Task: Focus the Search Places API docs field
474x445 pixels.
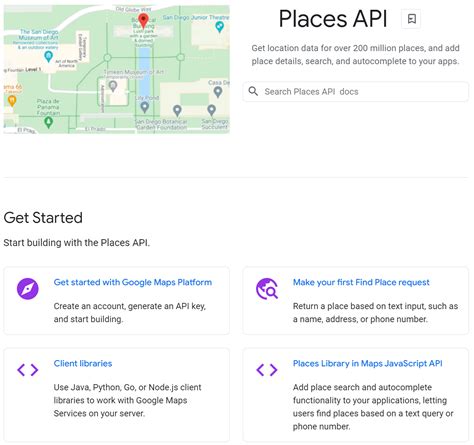Action: pos(356,92)
